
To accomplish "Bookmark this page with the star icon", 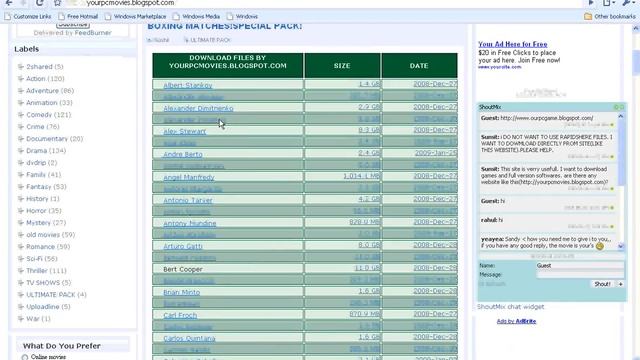I will 58,3.
